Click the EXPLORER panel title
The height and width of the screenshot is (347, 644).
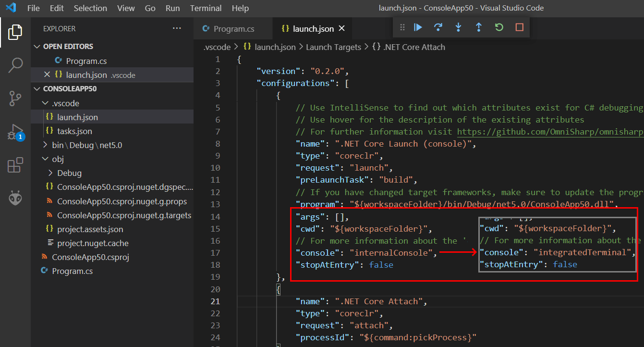pyautogui.click(x=59, y=29)
